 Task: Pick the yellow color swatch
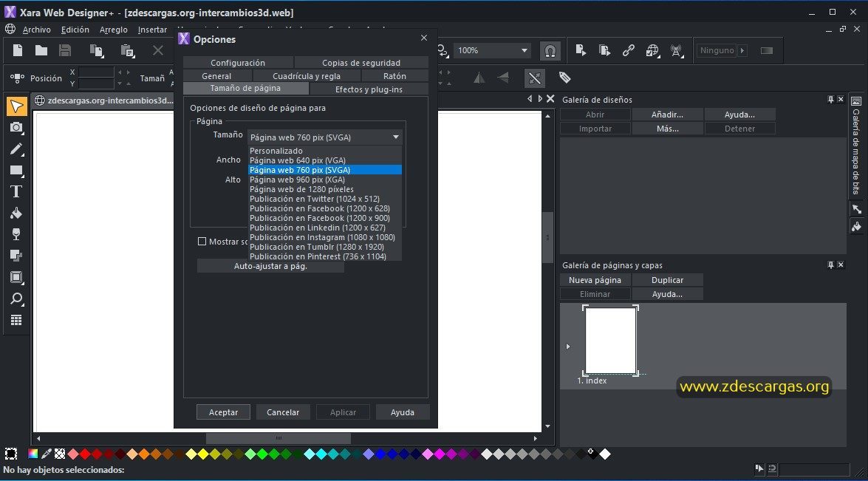tap(203, 454)
